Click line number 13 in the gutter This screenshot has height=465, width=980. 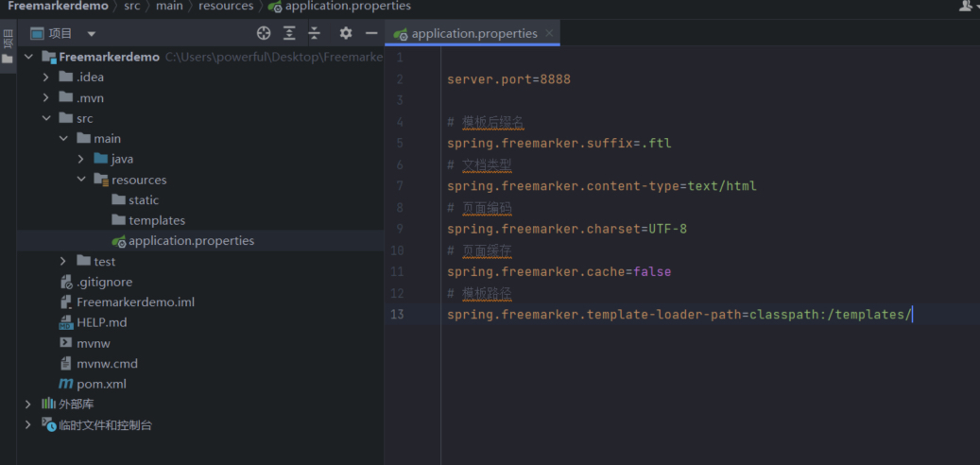point(397,315)
